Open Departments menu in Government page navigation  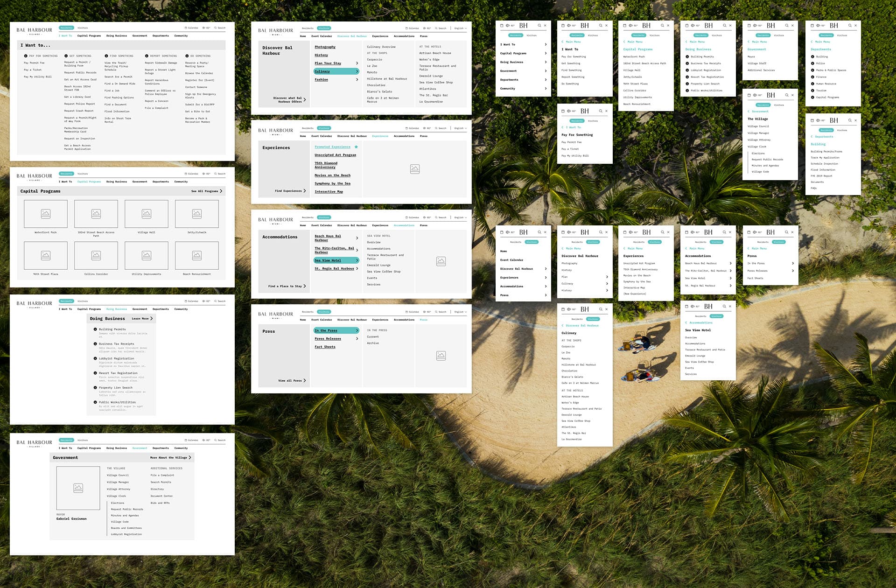(x=161, y=448)
